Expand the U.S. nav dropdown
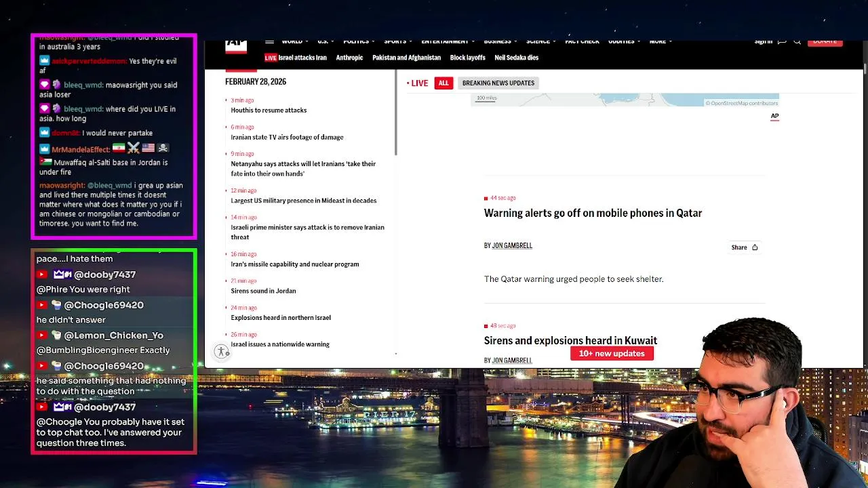The image size is (868, 488). click(325, 42)
